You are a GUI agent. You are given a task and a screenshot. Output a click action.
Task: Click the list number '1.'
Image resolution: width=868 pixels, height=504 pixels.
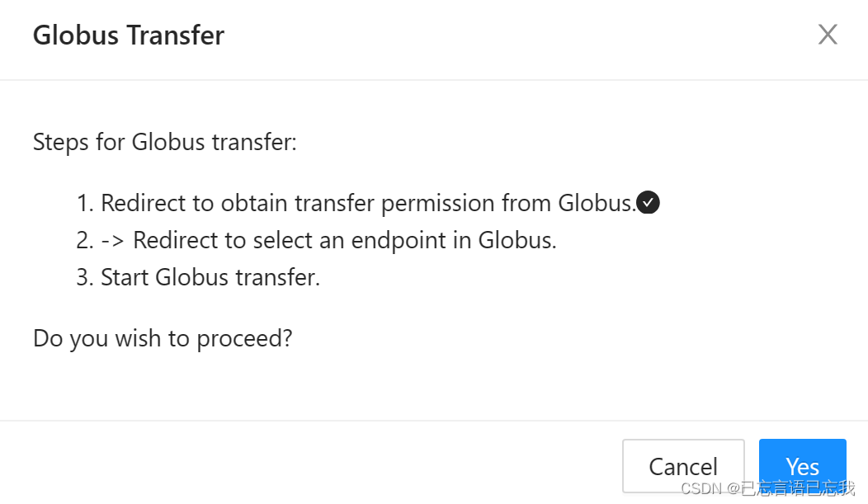[x=85, y=202]
